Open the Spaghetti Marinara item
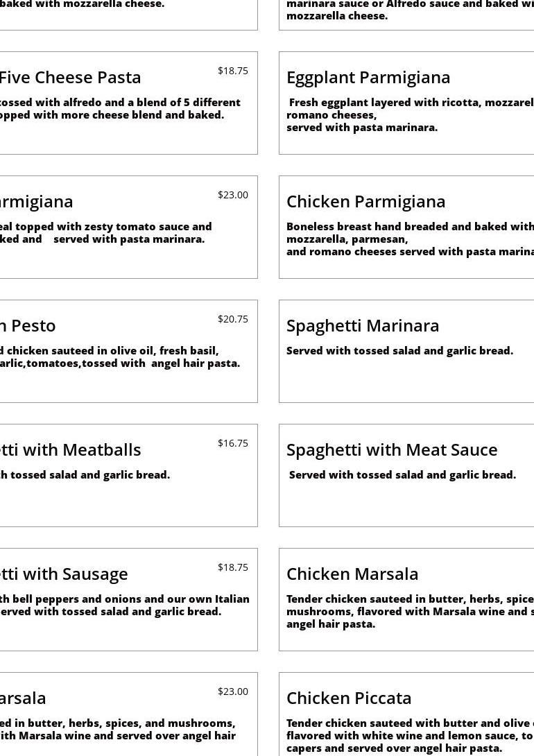The height and width of the screenshot is (756, 534). pyautogui.click(x=363, y=325)
